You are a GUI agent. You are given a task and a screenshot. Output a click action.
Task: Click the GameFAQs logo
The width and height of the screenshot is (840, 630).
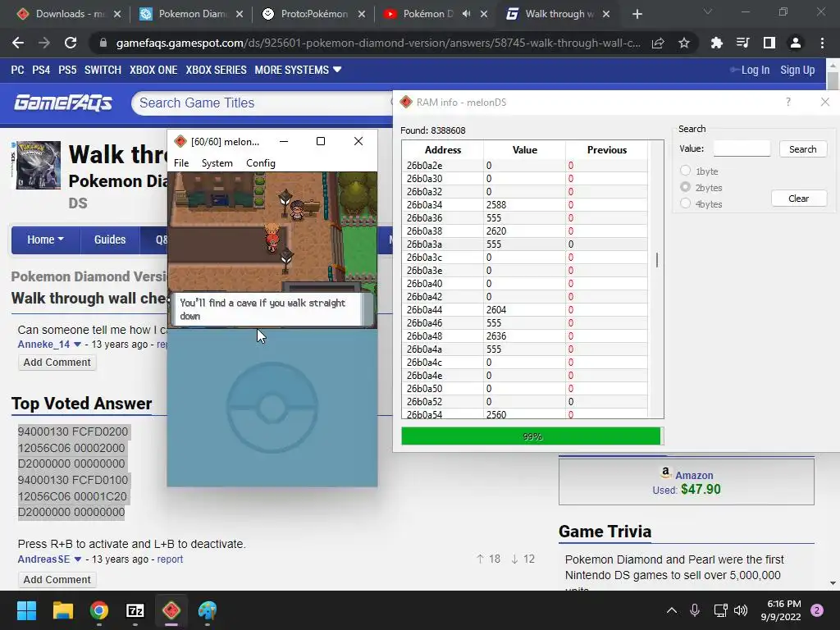[63, 102]
